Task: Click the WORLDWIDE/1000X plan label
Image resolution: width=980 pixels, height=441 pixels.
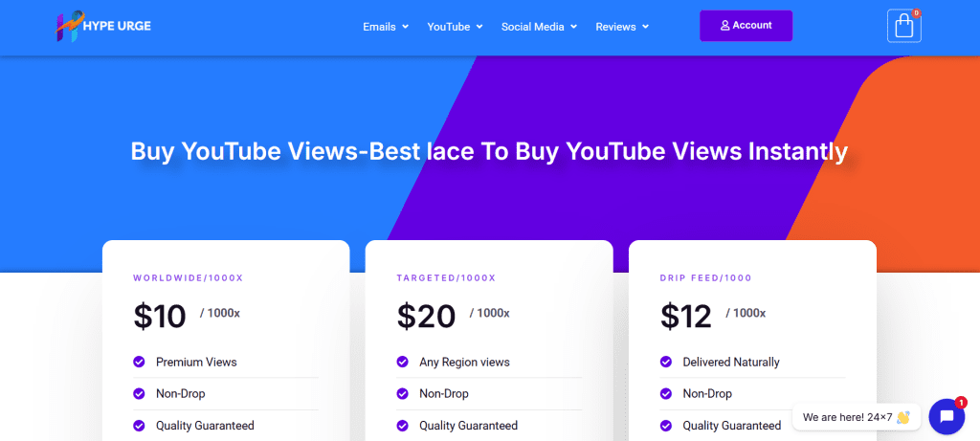Action: coord(189,278)
